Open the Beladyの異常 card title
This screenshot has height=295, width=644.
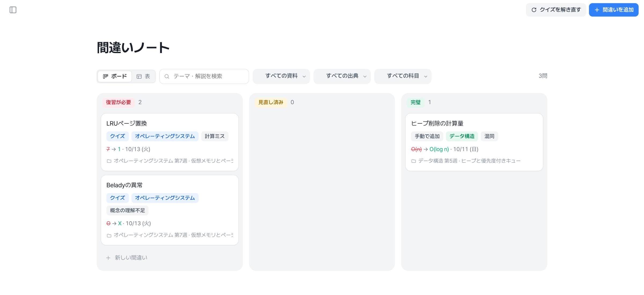coord(124,185)
